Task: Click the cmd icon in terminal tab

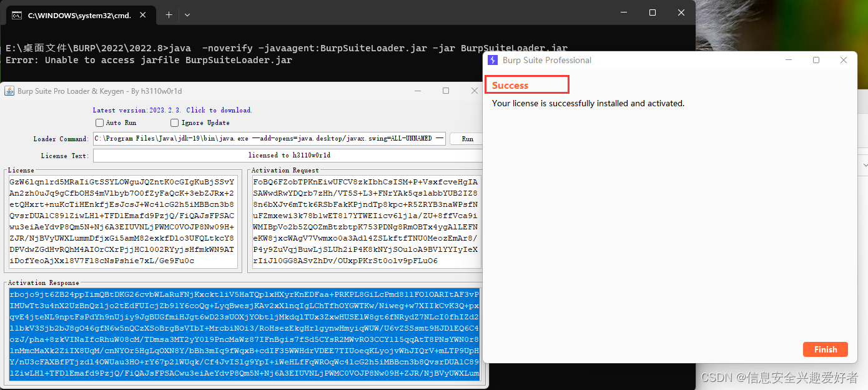Action: click(x=17, y=16)
